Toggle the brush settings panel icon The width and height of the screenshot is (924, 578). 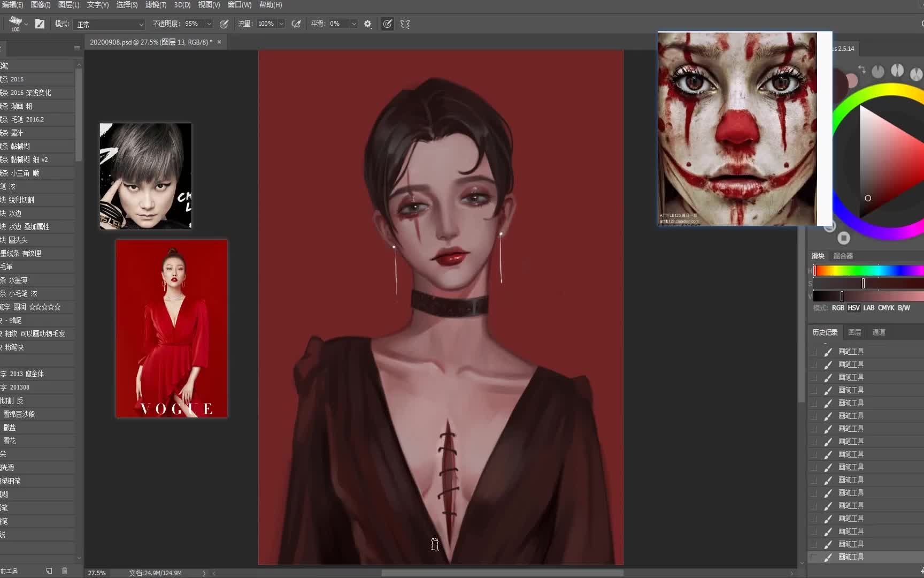click(40, 24)
